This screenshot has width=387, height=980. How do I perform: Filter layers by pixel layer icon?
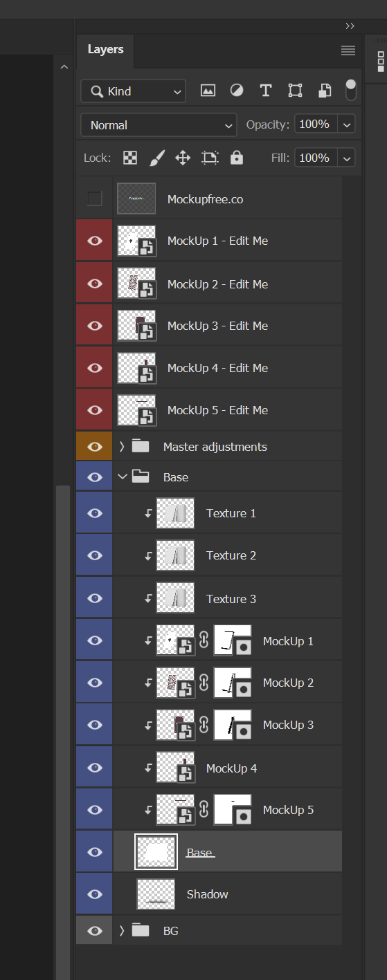pos(208,91)
